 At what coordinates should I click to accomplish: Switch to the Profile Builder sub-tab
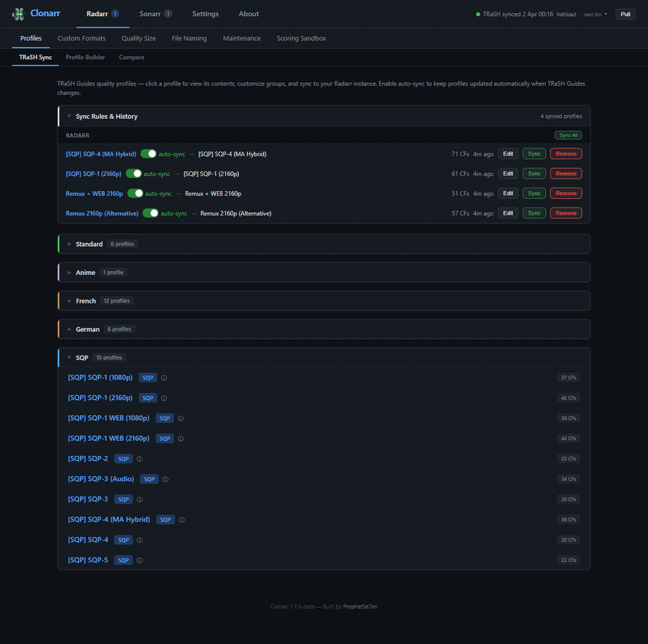point(85,57)
